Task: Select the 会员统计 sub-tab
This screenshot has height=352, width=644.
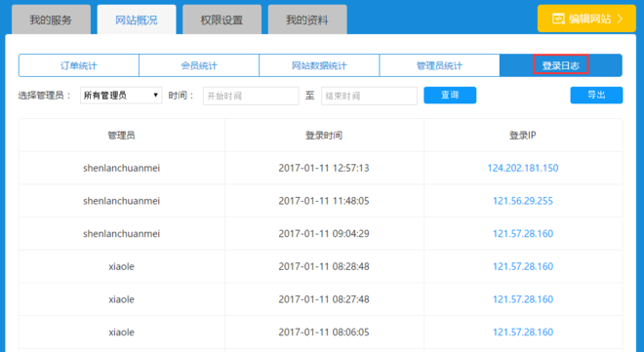Action: click(199, 65)
